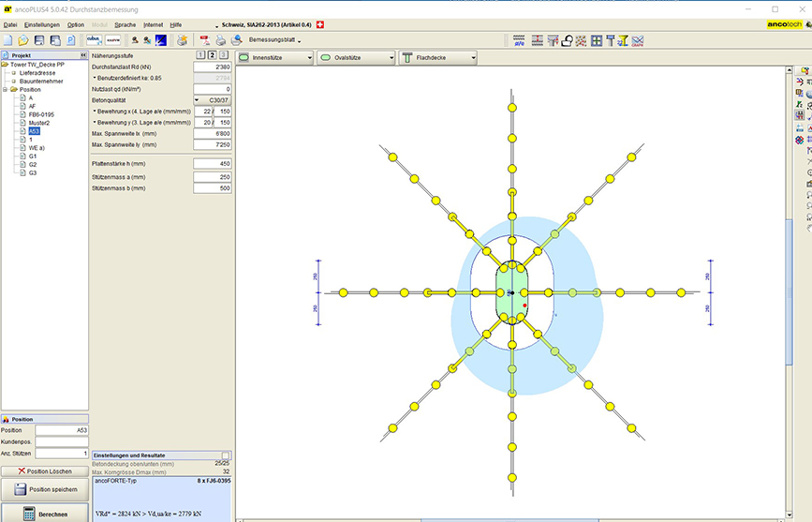Open the Innenstütze dropdown

[274, 57]
